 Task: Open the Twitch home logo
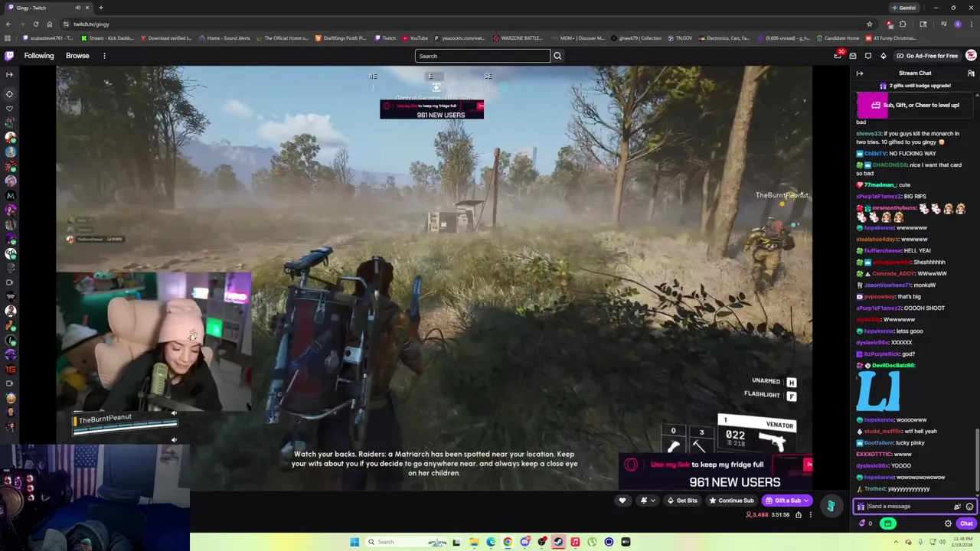(9, 56)
